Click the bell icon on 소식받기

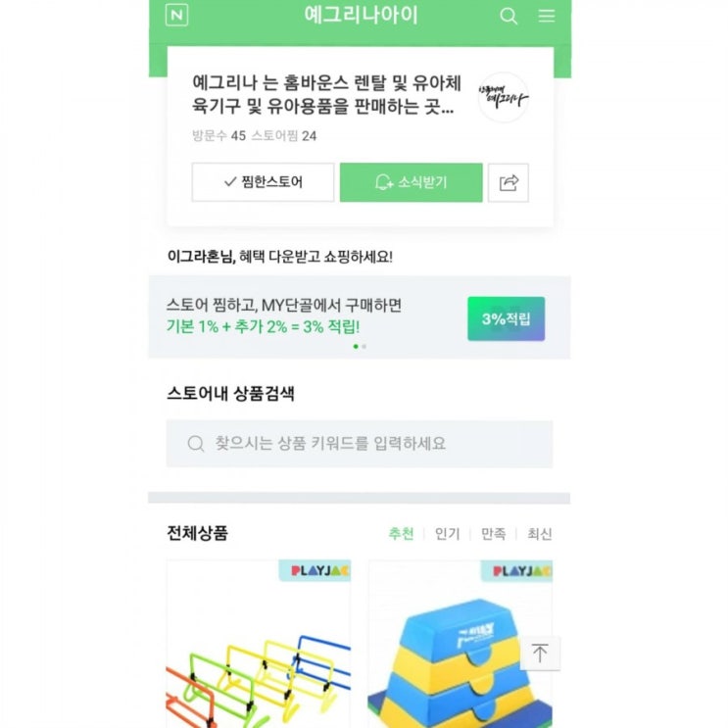[x=383, y=182]
